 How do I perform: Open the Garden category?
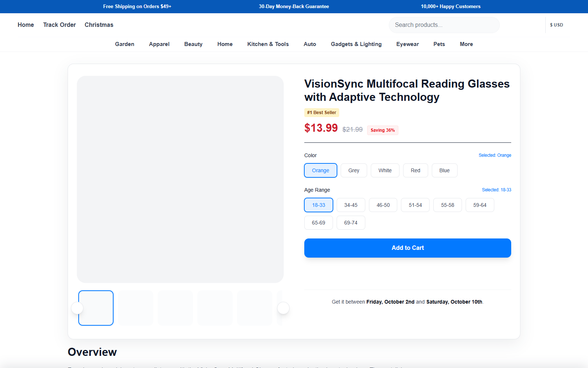125,44
